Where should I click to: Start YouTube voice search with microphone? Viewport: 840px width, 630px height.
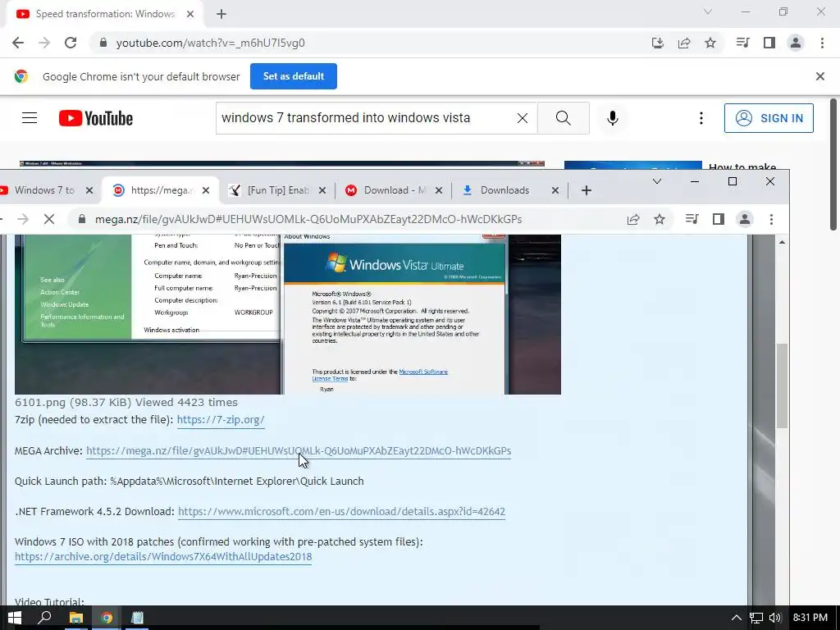(x=613, y=118)
